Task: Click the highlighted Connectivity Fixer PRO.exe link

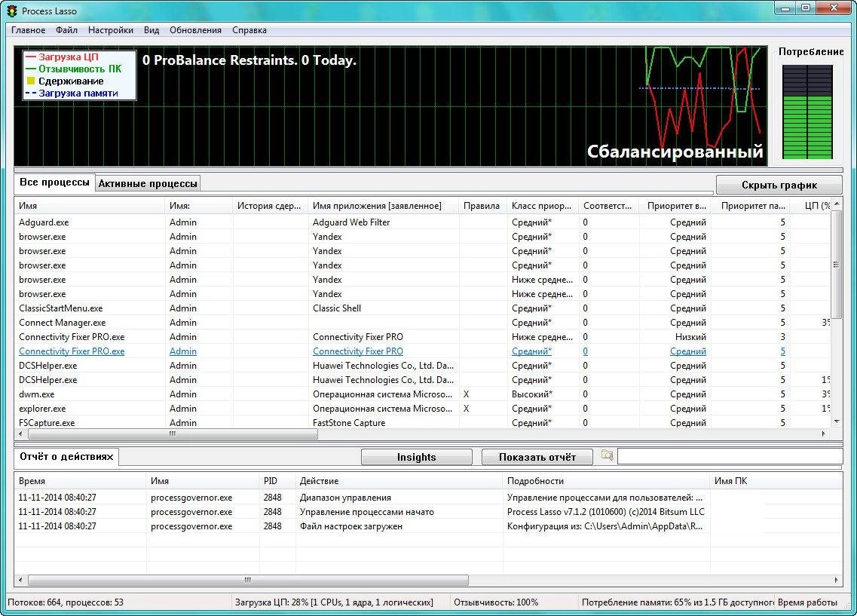Action: pos(72,351)
